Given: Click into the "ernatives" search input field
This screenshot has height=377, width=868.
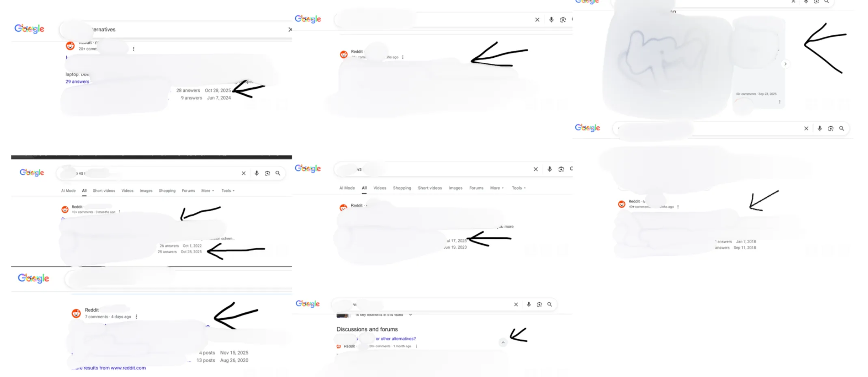Looking at the screenshot, I should click(x=183, y=29).
